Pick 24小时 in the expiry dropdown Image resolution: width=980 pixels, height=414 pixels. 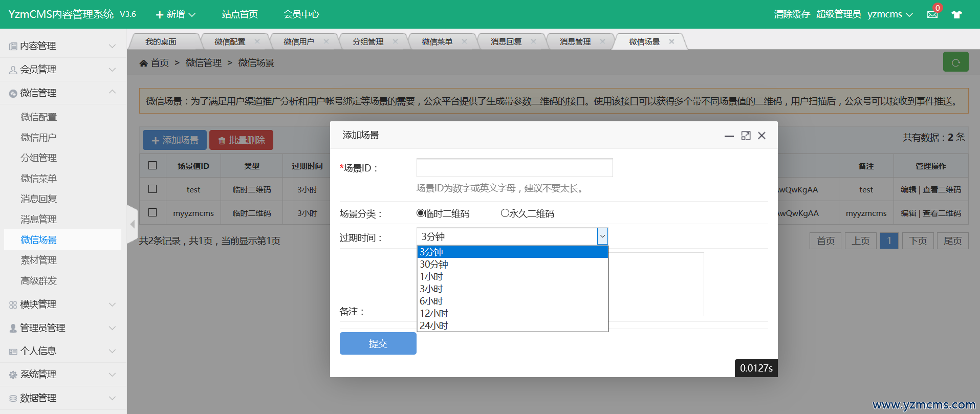[x=434, y=325]
